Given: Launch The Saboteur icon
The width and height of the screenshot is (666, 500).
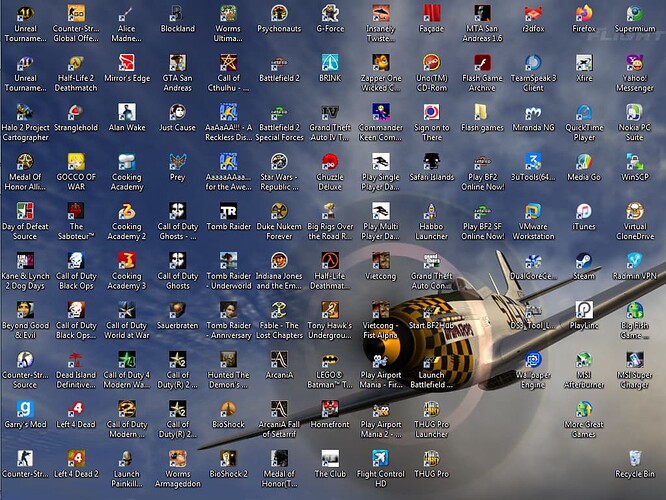Looking at the screenshot, I should pyautogui.click(x=76, y=223).
